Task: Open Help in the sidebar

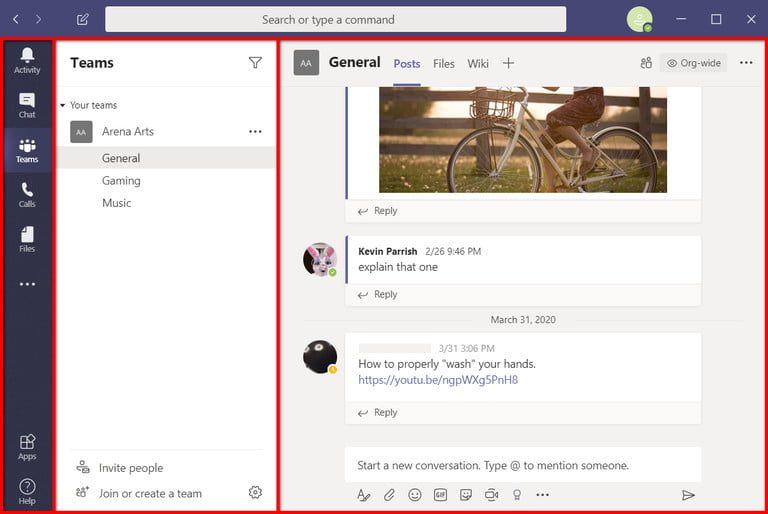Action: [x=27, y=491]
